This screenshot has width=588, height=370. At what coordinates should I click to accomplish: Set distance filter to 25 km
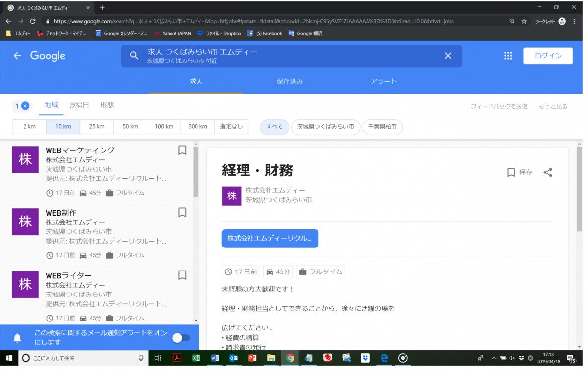coord(97,126)
